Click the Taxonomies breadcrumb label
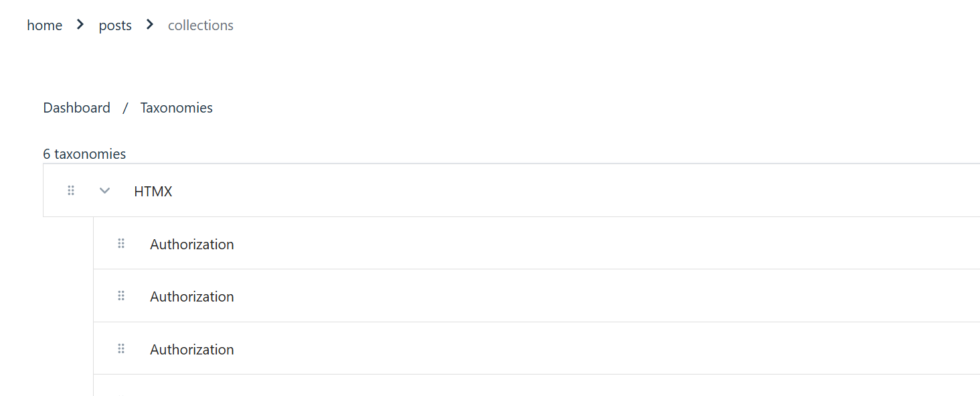Viewport: 980px width, 396px height. 176,108
